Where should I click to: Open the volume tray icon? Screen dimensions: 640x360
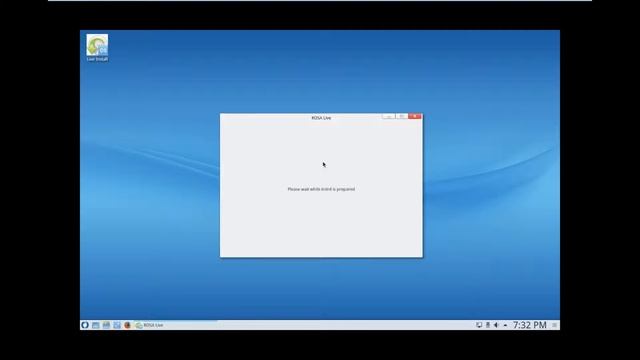pyautogui.click(x=496, y=325)
